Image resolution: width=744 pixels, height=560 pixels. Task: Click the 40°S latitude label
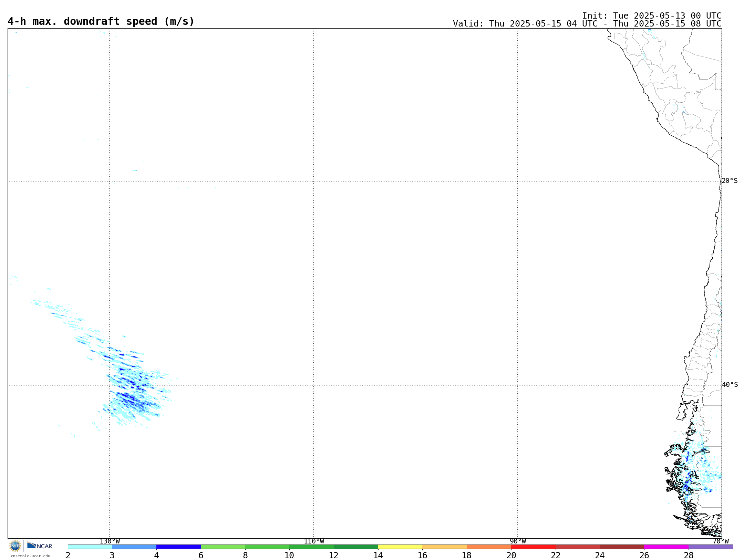click(x=730, y=385)
